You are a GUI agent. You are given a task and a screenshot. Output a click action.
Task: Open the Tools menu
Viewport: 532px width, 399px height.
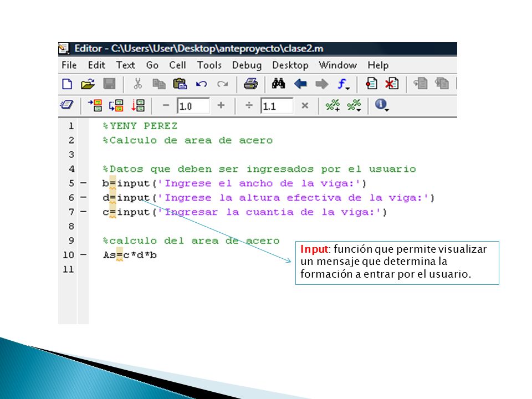[x=209, y=65]
